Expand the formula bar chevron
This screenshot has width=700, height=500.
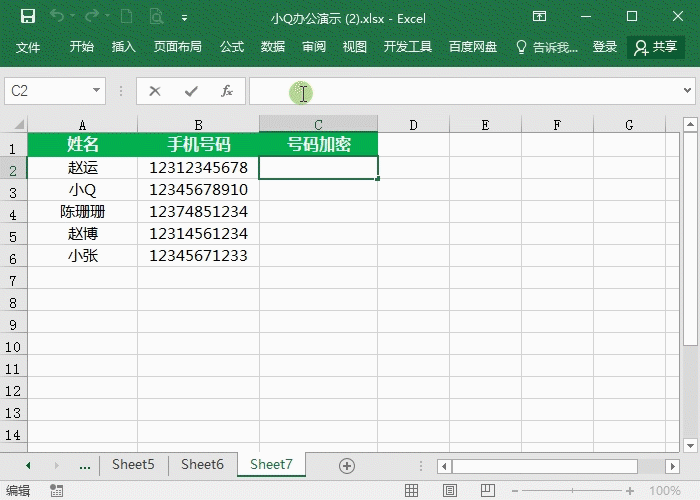coord(687,91)
